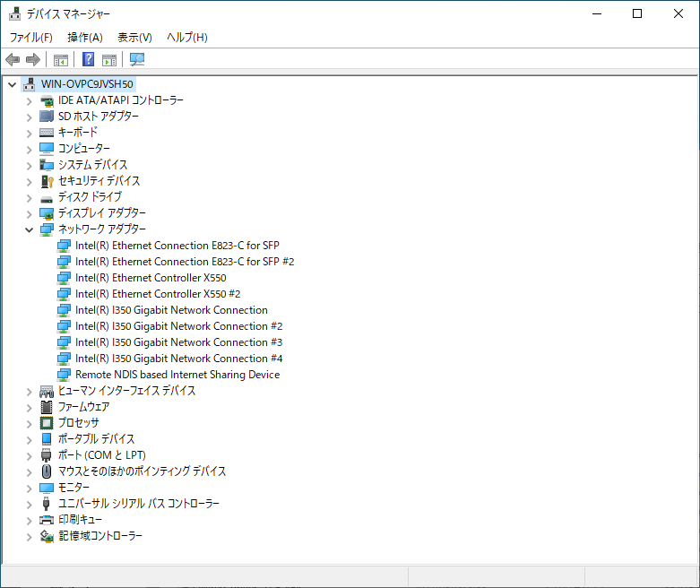Select Intel(R) Ethernet Connection E823-C for SFP

(177, 246)
